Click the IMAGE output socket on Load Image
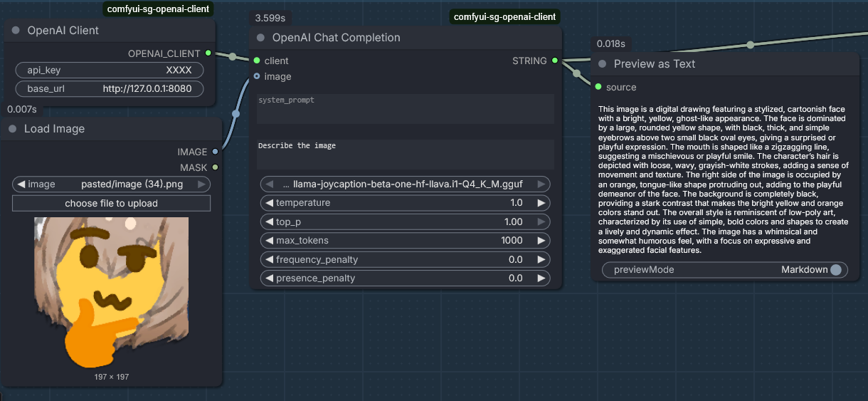868x401 pixels. [x=215, y=152]
